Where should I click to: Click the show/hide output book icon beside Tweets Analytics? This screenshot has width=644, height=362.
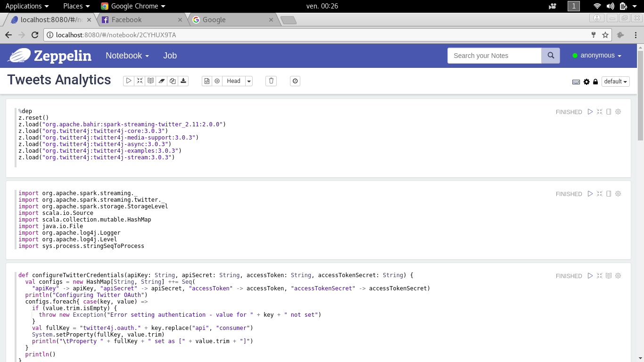(x=150, y=81)
